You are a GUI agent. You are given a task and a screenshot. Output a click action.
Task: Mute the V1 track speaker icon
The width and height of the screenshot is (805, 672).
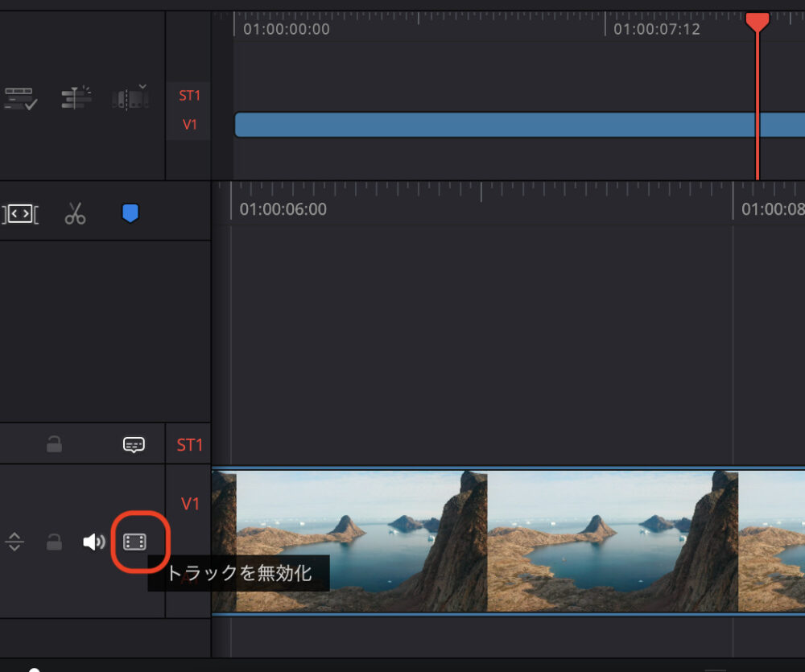pos(94,542)
